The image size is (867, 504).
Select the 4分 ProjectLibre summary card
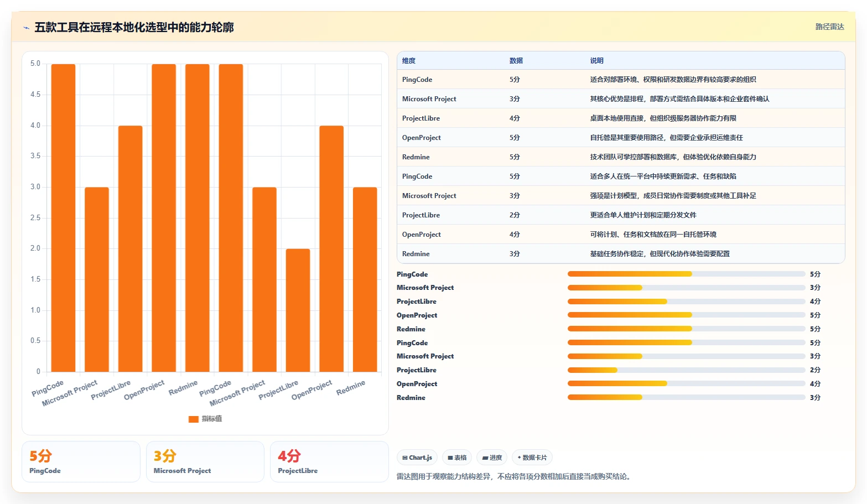point(329,461)
